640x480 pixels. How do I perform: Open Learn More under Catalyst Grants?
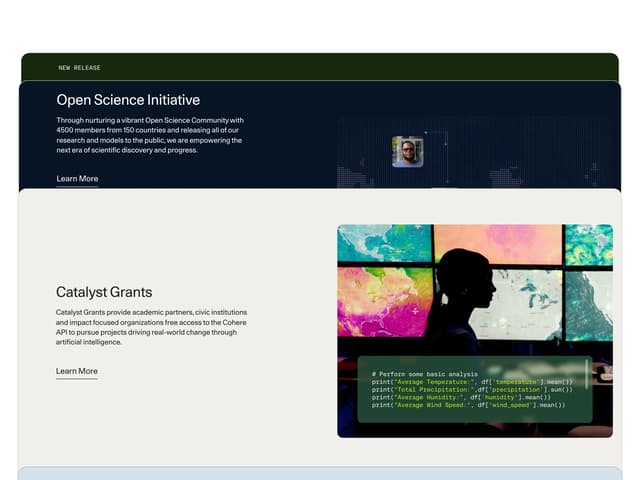point(77,371)
